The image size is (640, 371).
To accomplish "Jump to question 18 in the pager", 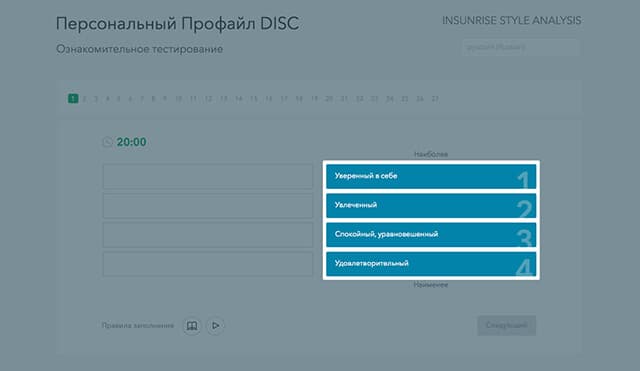I will tap(299, 99).
